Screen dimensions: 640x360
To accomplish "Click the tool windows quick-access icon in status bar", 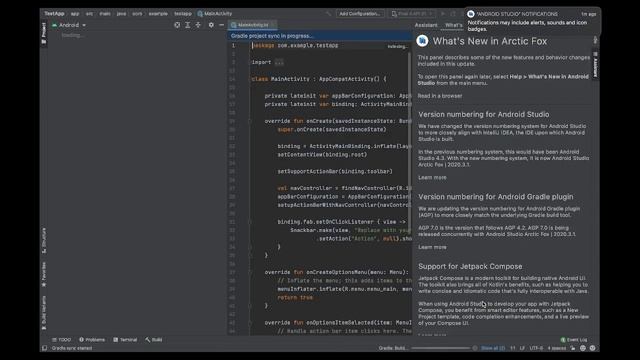I will [44, 348].
